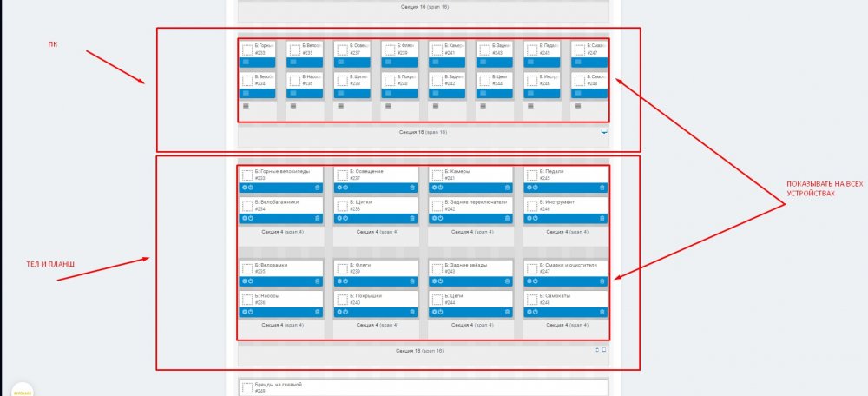Click trash icon on Б: Инструмент block

[602, 219]
